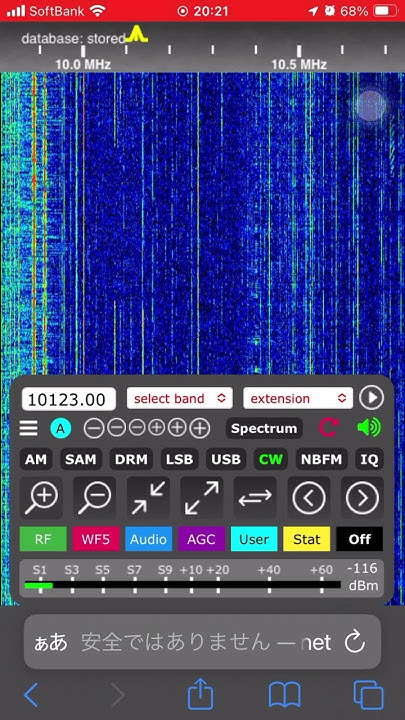Toggle the CW mode button
This screenshot has height=720, width=405.
[x=271, y=459]
